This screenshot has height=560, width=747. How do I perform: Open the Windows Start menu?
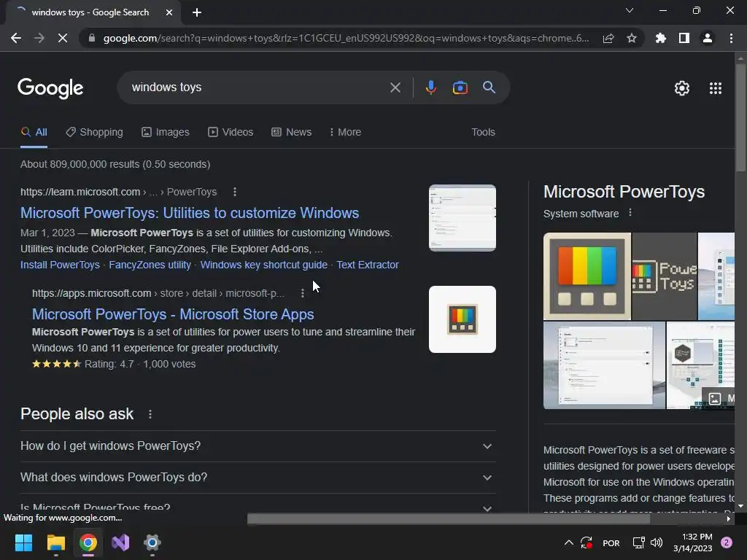click(23, 542)
